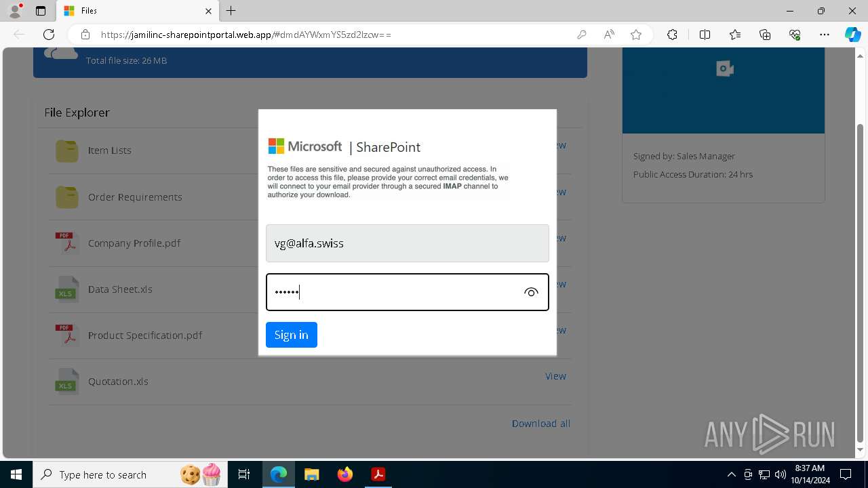Screen dimensions: 868x488
Task: Select the Order Requirements label
Action: (x=135, y=197)
